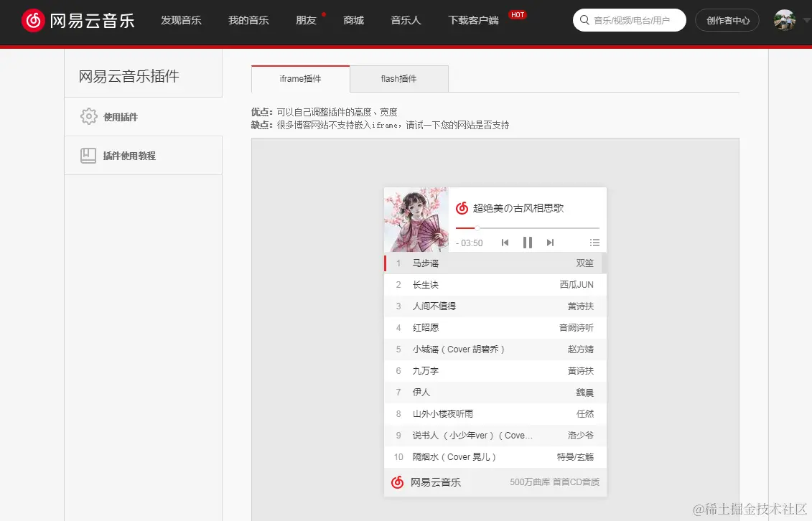Click the remaining time - 03:50

tap(469, 243)
